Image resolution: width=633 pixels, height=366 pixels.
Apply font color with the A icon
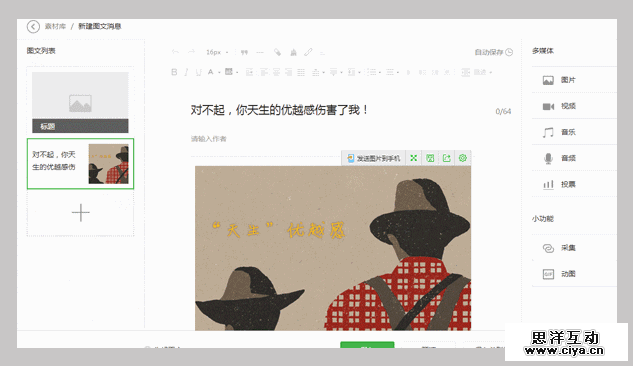pyautogui.click(x=211, y=72)
